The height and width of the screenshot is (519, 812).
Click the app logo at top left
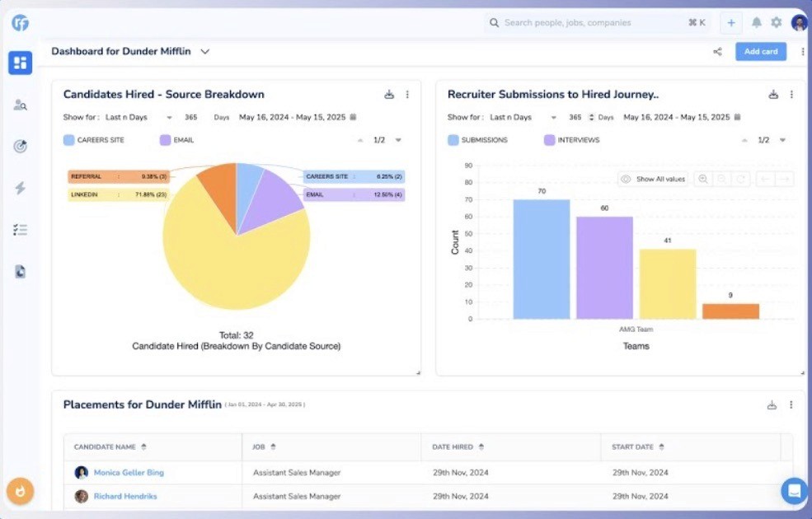pyautogui.click(x=20, y=23)
